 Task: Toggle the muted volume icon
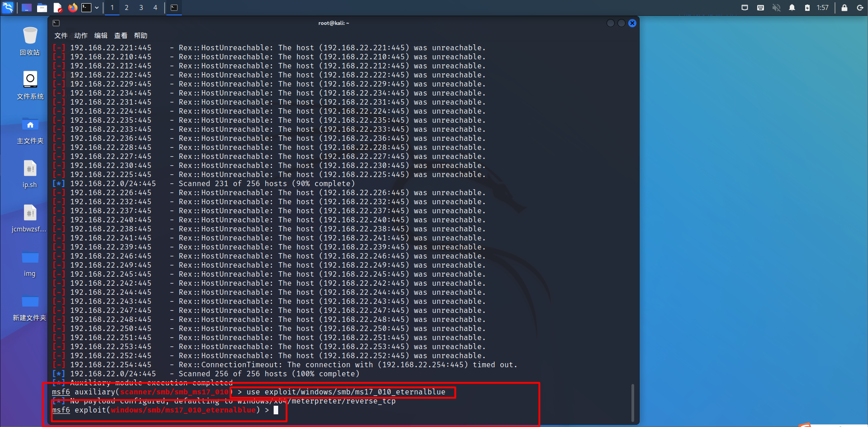pyautogui.click(x=776, y=8)
